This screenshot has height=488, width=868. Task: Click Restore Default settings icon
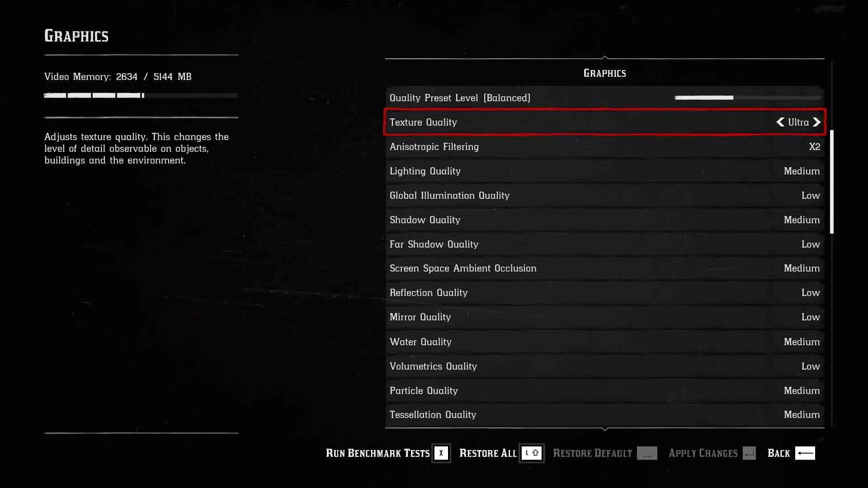(x=646, y=453)
